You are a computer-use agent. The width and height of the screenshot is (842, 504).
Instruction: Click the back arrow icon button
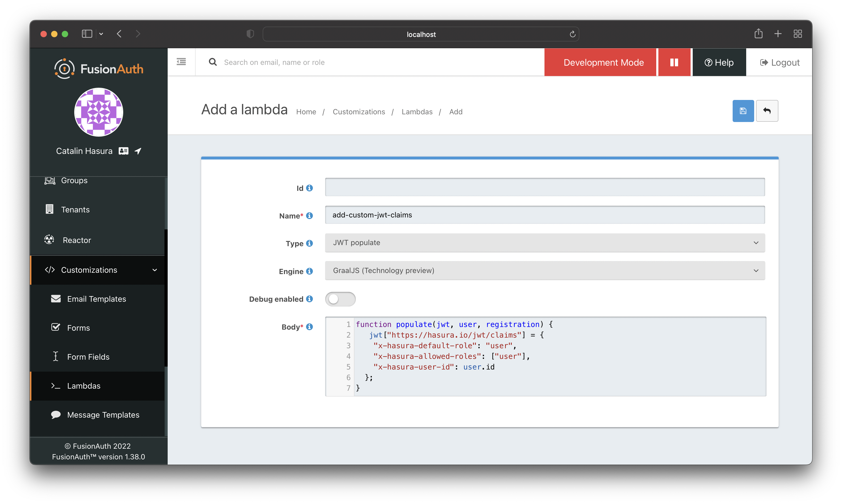[767, 111]
